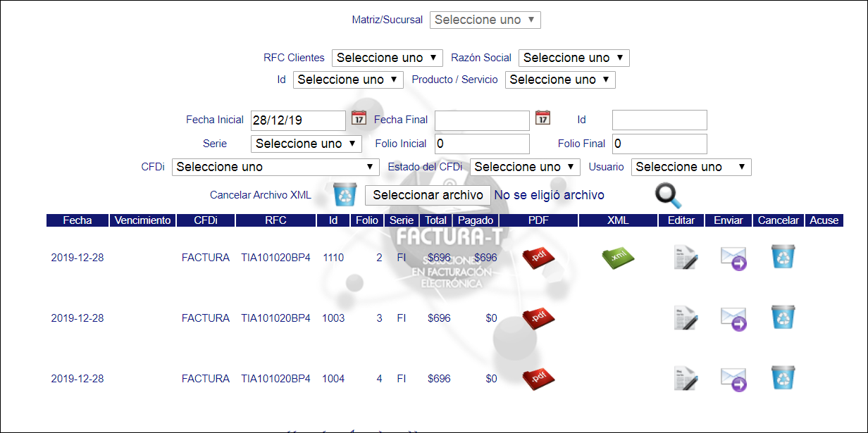868x433 pixels.
Task: Open the Estado del CFDi dropdown
Action: click(x=525, y=167)
